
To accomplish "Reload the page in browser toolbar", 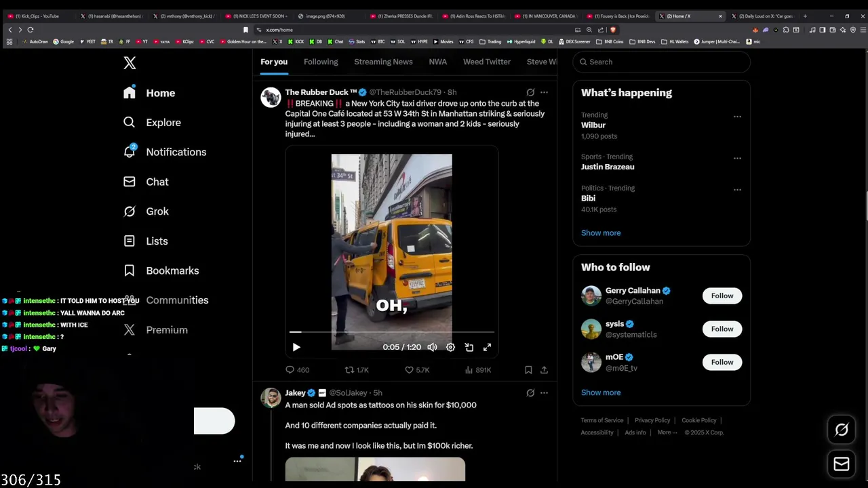I will (x=30, y=30).
